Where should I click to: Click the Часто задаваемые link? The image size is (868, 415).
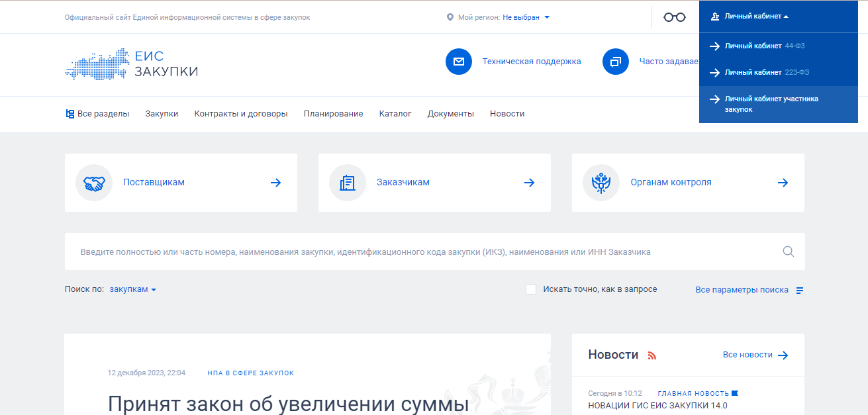(669, 62)
